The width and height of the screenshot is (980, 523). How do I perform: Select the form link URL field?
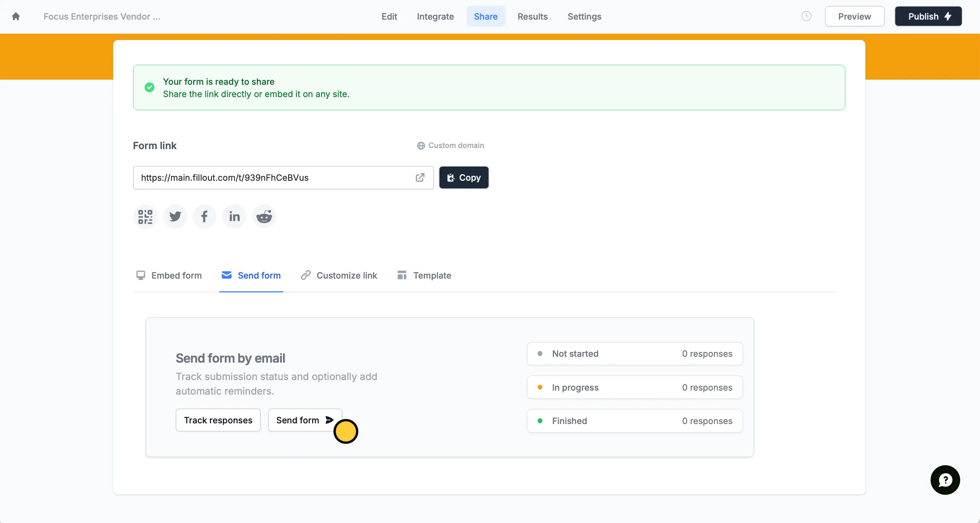click(x=283, y=177)
